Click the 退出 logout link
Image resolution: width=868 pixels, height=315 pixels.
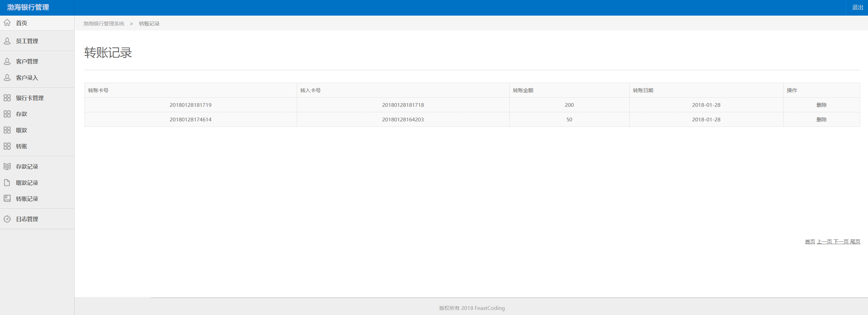coord(857,7)
